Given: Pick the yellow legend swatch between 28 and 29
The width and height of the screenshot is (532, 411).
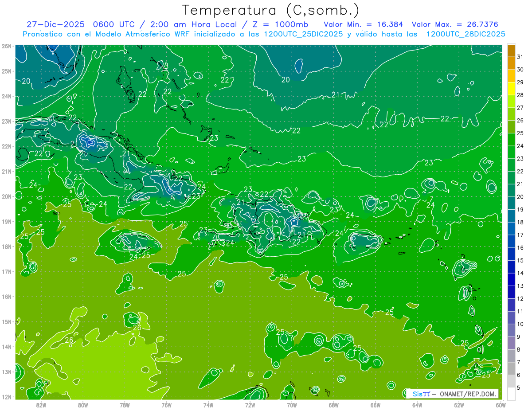Looking at the screenshot, I should [x=511, y=88].
